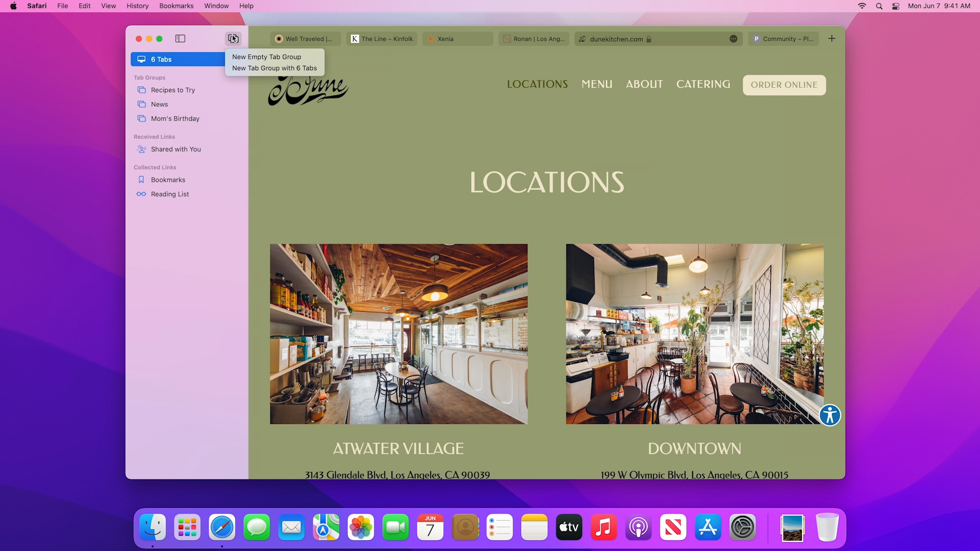Click the padlock icon in the address bar
This screenshot has width=980, height=551.
tap(648, 39)
